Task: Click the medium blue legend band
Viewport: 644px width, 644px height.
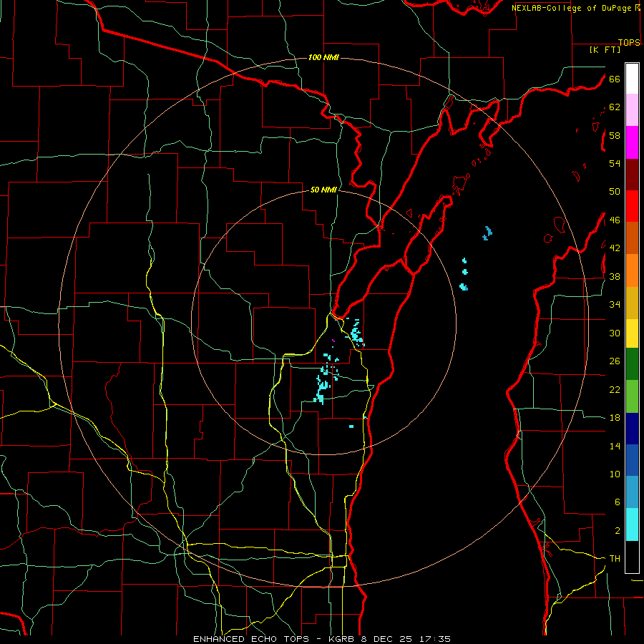Action: coord(632,460)
